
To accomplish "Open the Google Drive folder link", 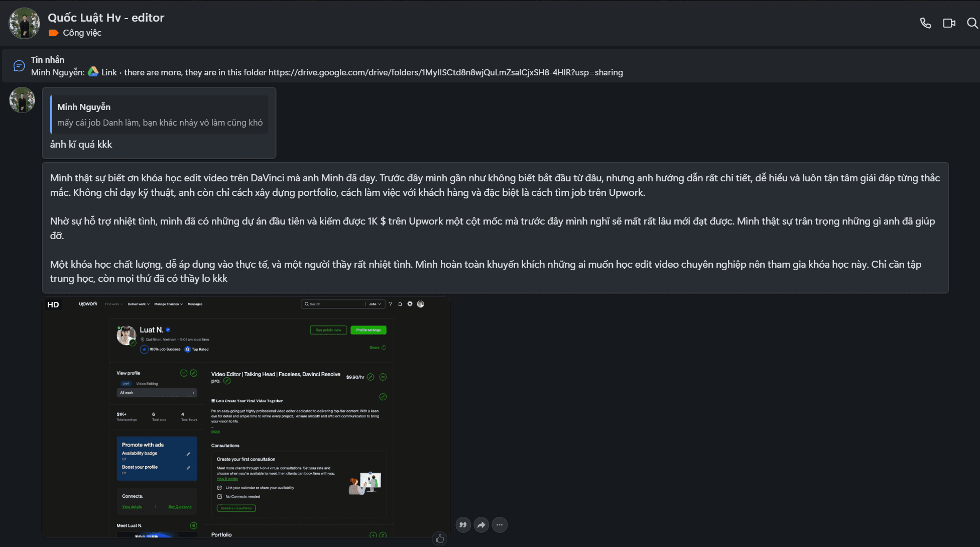I will pyautogui.click(x=445, y=72).
